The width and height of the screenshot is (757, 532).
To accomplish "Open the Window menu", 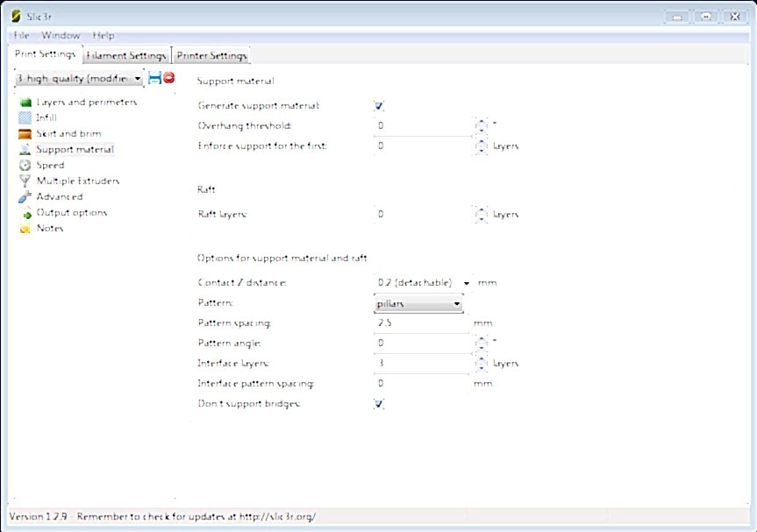I will [61, 35].
